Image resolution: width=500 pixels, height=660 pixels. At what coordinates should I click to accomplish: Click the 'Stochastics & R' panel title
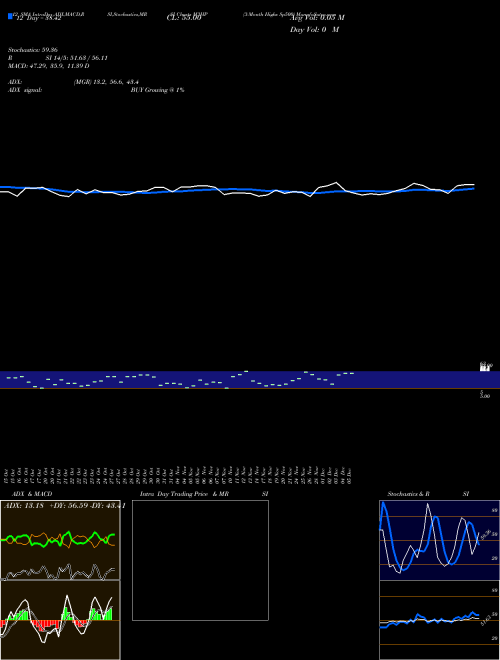tap(409, 494)
